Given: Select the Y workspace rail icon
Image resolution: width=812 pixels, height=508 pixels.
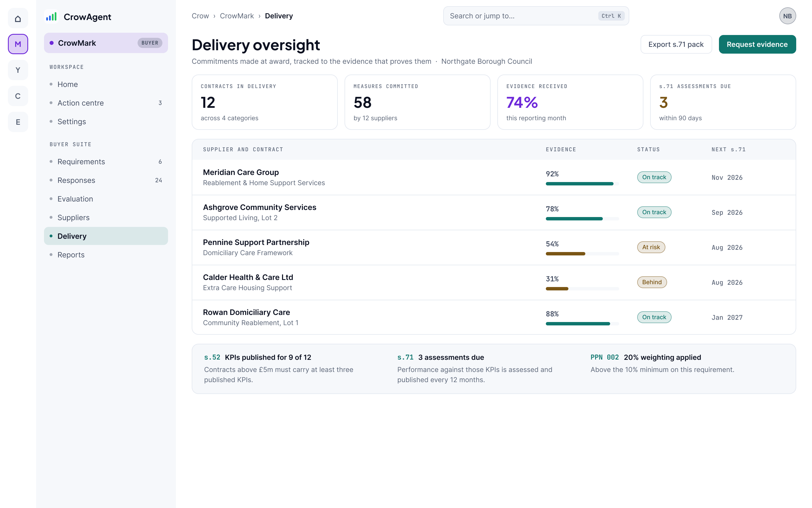Looking at the screenshot, I should pos(18,70).
